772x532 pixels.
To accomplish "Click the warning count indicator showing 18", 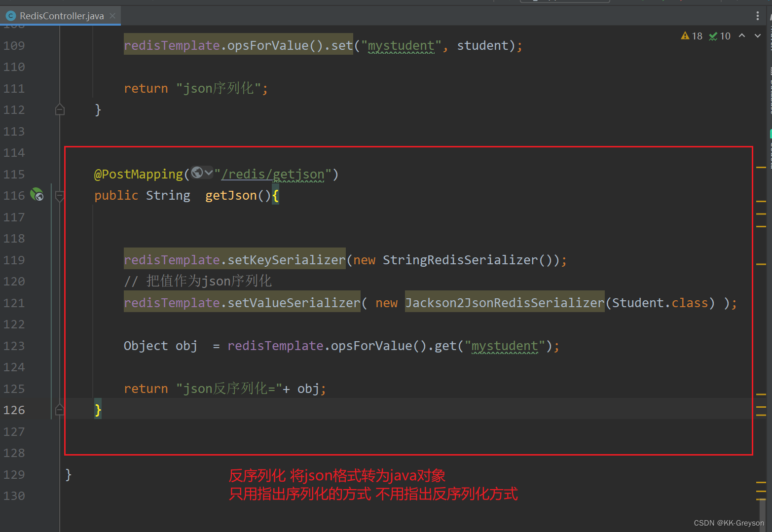I will pyautogui.click(x=692, y=36).
